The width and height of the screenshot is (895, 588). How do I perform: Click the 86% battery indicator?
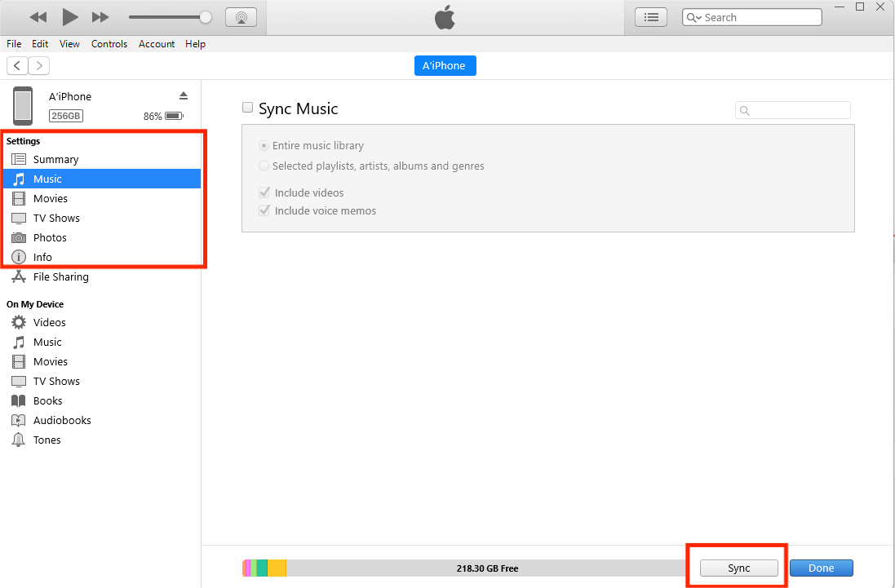click(x=163, y=116)
